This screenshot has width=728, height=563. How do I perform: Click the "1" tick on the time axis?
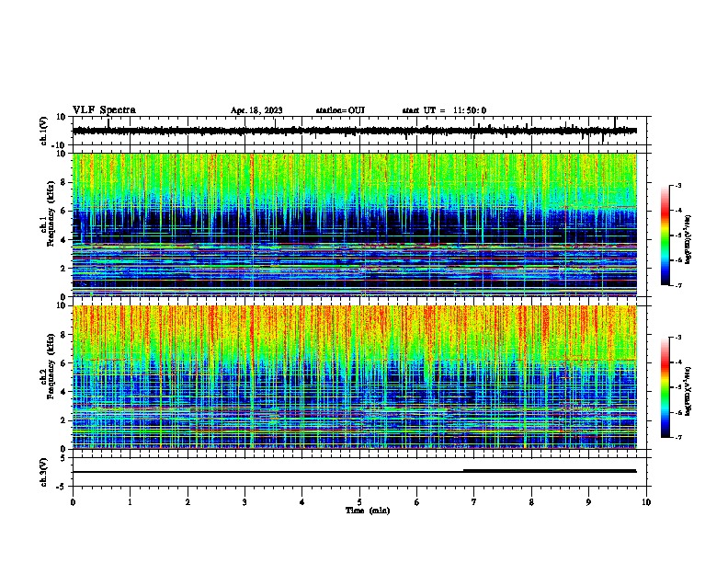coord(130,502)
